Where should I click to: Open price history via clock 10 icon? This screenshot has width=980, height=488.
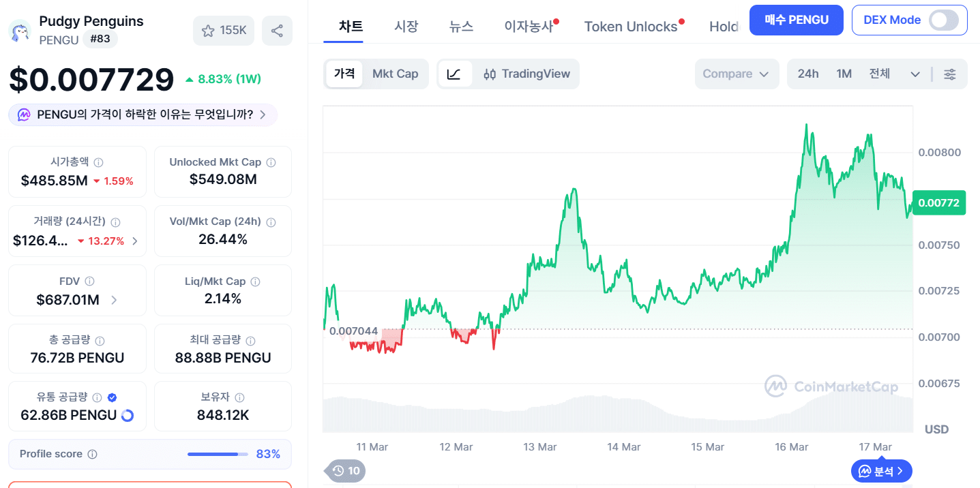(344, 470)
